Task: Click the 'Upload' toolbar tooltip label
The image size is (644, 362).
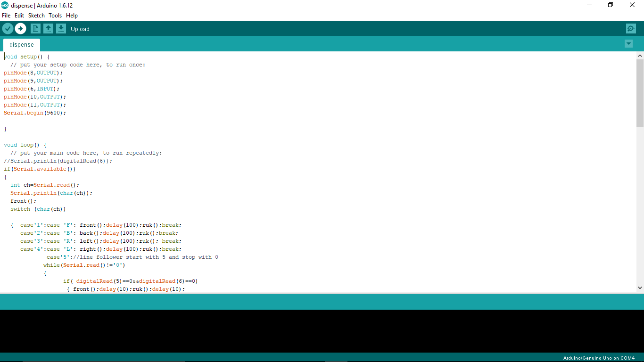Action: [80, 29]
